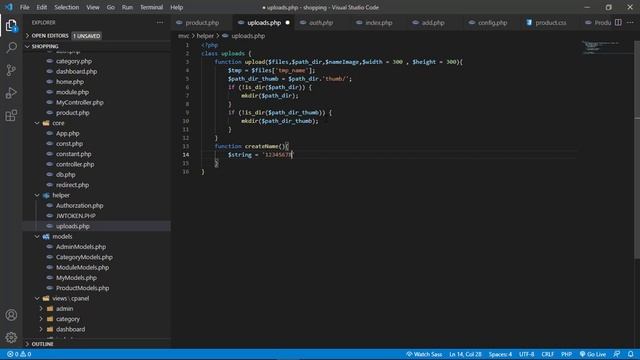
Task: Click helper in the breadcrumb path
Action: 205,36
